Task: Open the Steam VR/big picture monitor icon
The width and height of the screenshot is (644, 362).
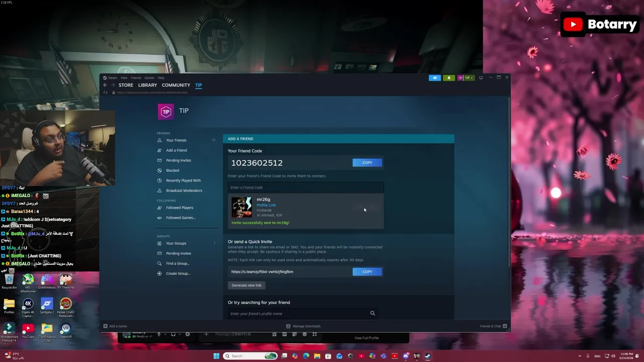Action: 480,78
